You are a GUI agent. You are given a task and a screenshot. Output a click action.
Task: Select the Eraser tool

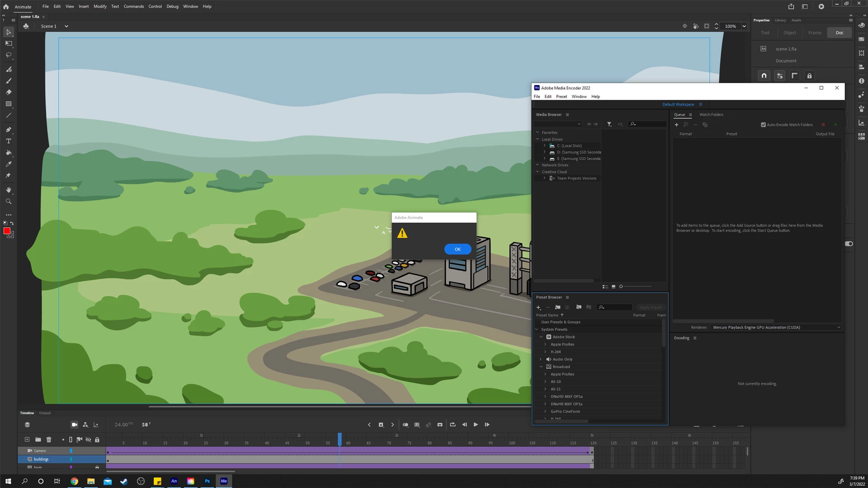pyautogui.click(x=9, y=92)
